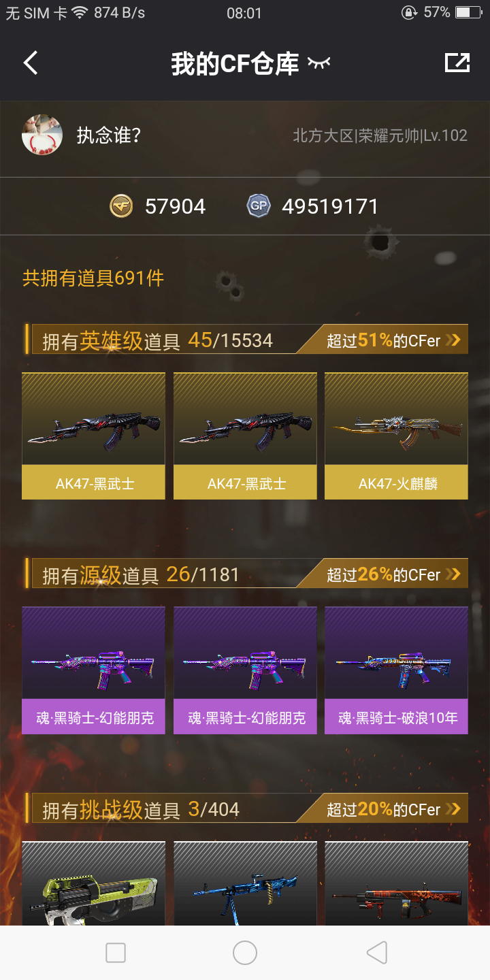The height and width of the screenshot is (980, 490).
Task: Open the share icon in the header
Action: click(x=457, y=63)
